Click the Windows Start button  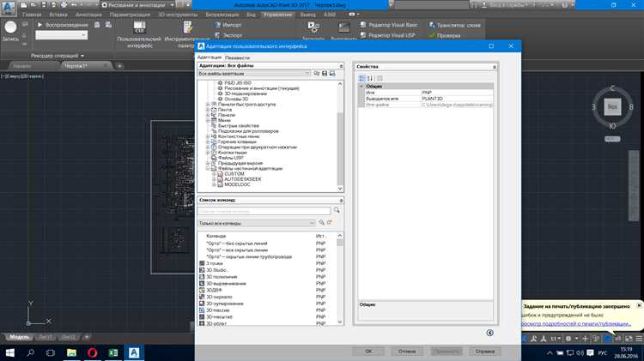click(9, 352)
